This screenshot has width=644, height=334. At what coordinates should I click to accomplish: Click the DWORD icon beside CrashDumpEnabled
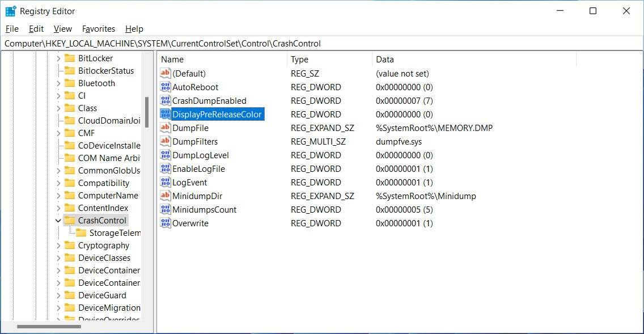pos(166,100)
